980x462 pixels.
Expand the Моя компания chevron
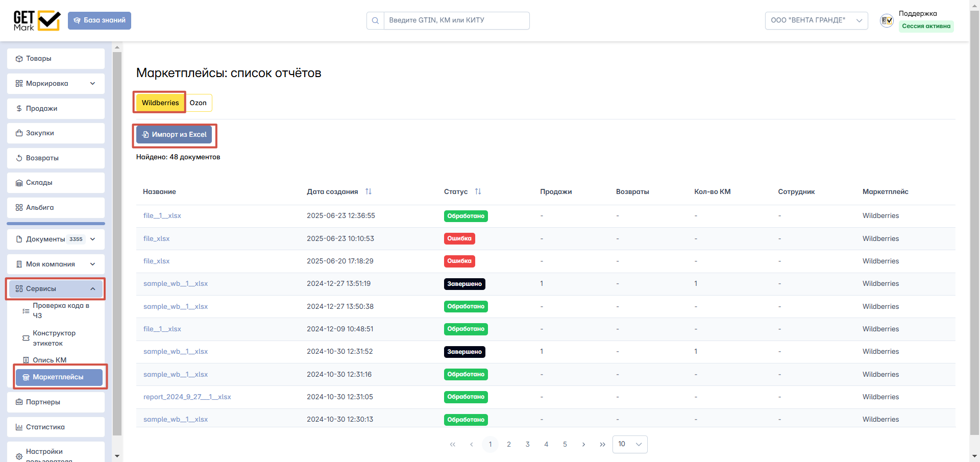[x=93, y=264]
